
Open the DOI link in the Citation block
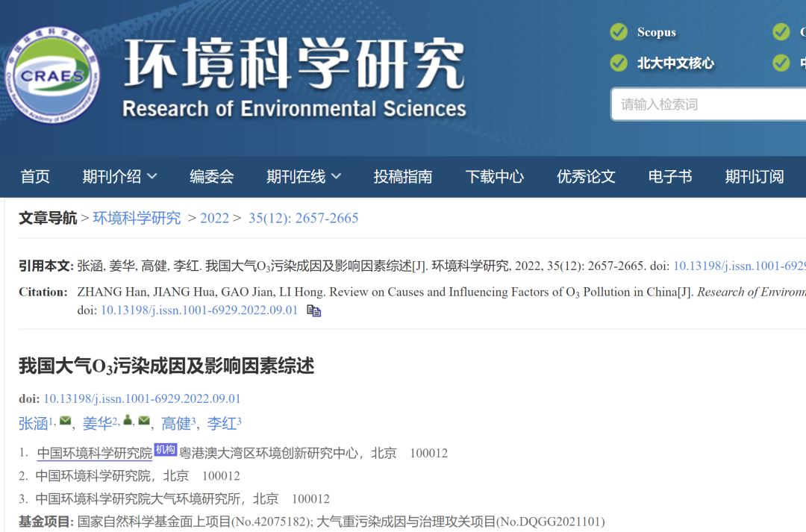click(x=199, y=310)
